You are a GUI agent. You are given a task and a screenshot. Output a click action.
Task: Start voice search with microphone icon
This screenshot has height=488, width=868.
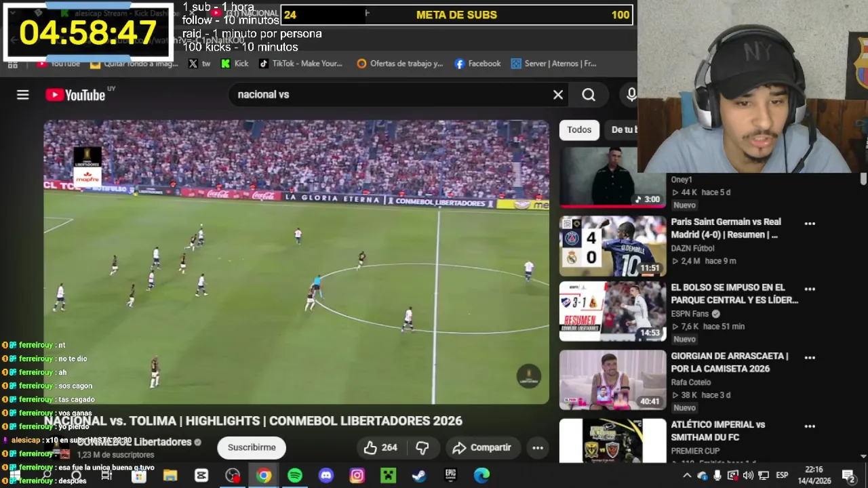[631, 95]
